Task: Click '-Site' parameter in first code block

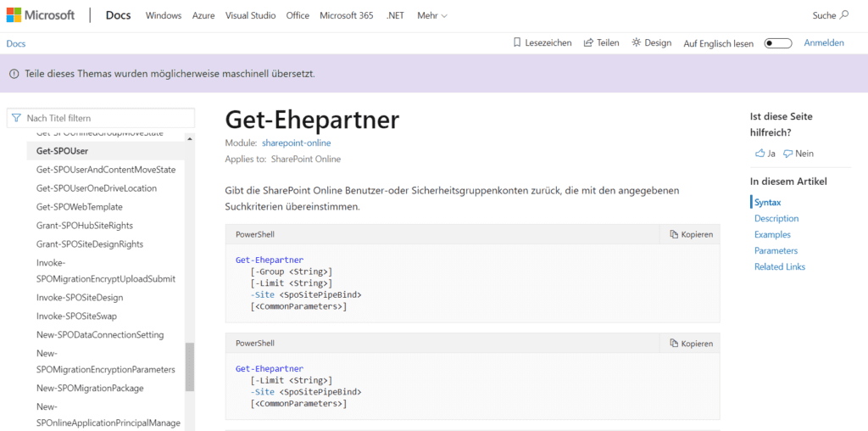Action: pos(262,294)
